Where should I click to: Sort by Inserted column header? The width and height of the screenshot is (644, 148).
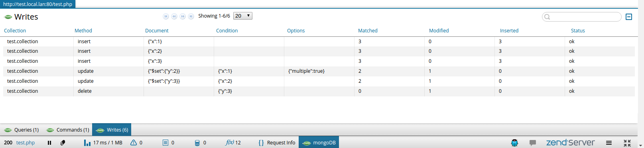point(509,31)
